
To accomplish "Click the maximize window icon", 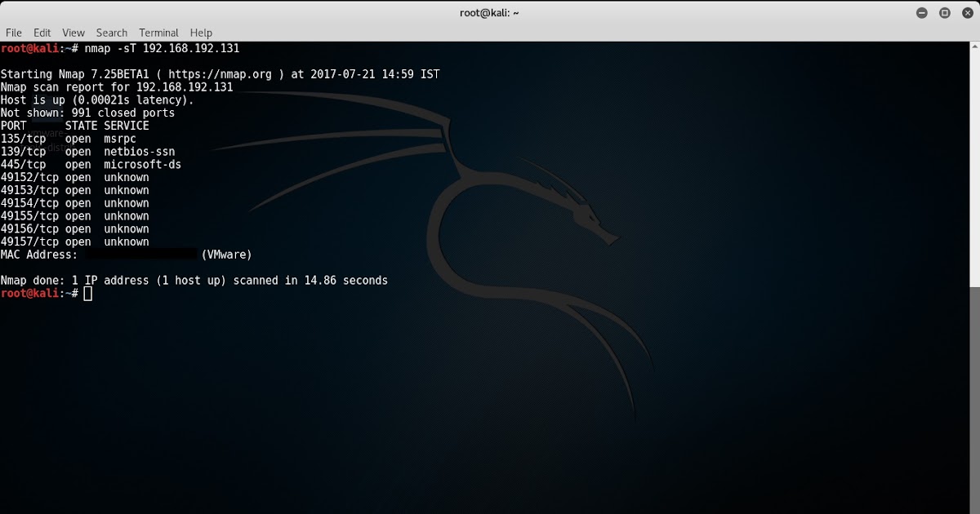I will 944,12.
